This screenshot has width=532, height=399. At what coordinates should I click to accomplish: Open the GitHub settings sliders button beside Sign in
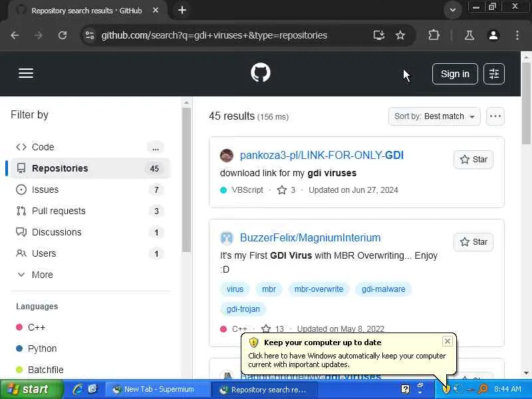pyautogui.click(x=493, y=74)
